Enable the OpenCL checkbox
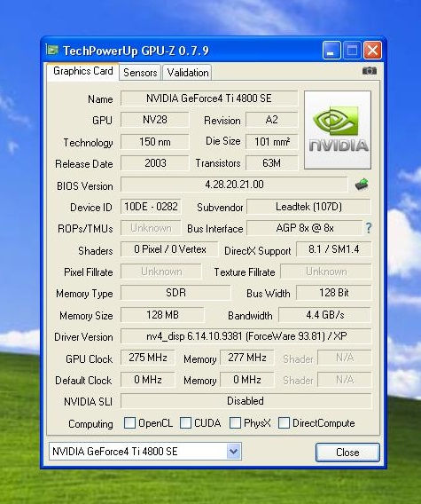 [x=129, y=422]
